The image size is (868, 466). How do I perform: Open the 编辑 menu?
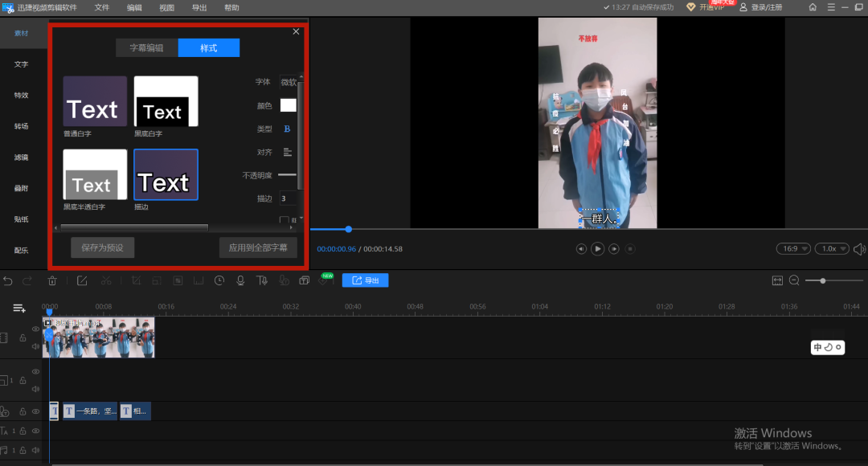click(x=134, y=8)
